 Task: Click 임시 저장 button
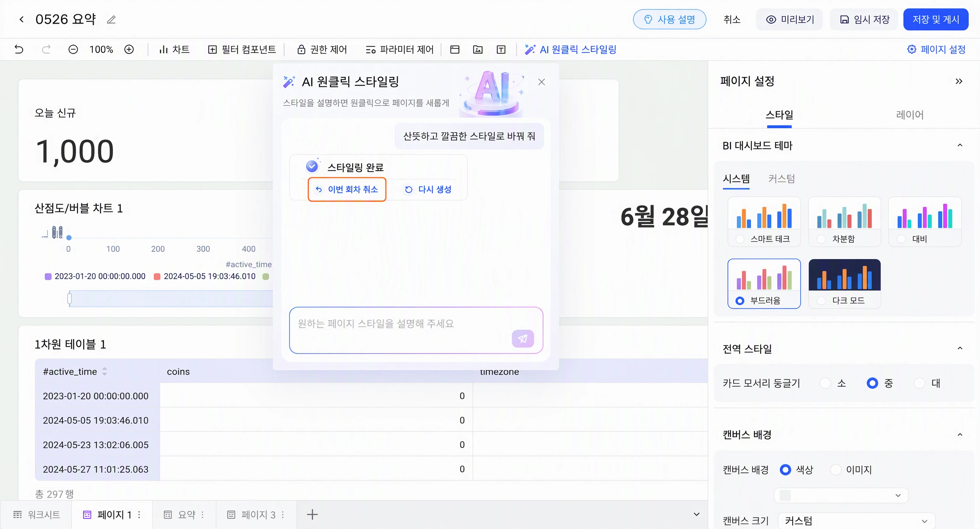click(x=864, y=19)
